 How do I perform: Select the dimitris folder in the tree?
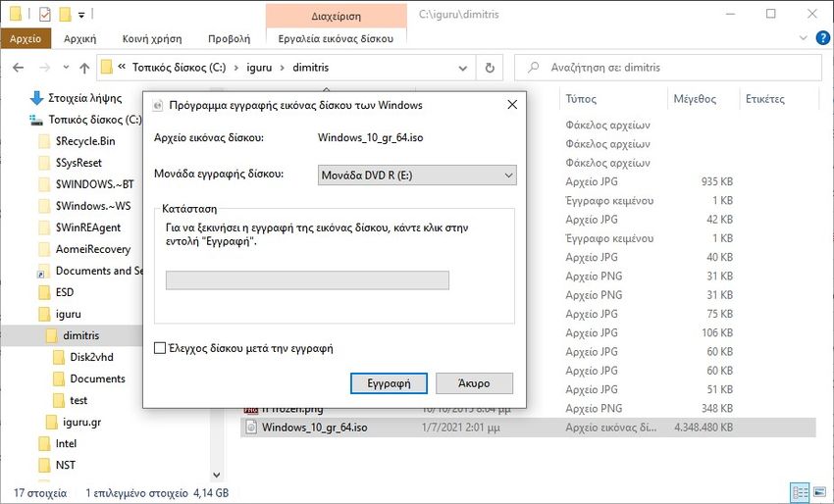click(80, 335)
